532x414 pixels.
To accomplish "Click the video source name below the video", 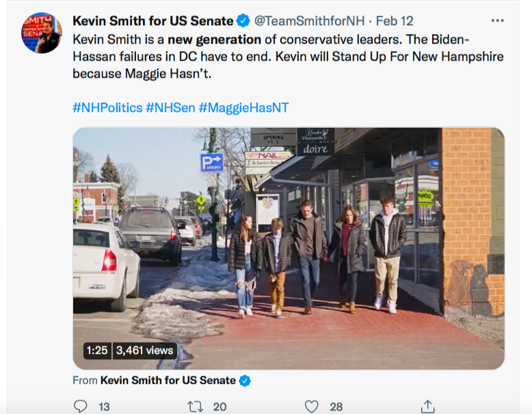I will [x=168, y=381].
